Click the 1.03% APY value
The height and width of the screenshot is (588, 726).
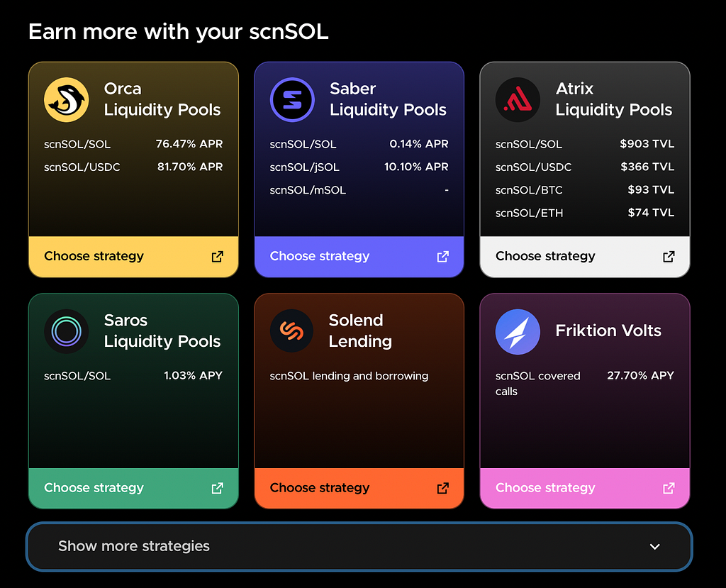(x=193, y=375)
